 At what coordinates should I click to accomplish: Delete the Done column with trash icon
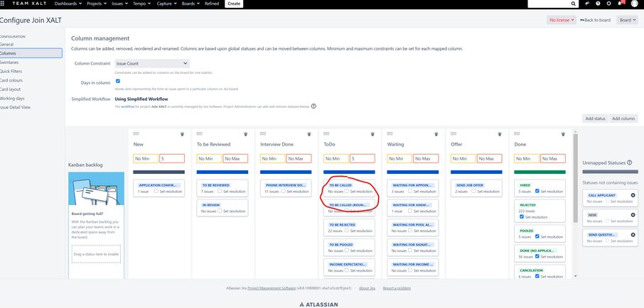[x=563, y=134]
